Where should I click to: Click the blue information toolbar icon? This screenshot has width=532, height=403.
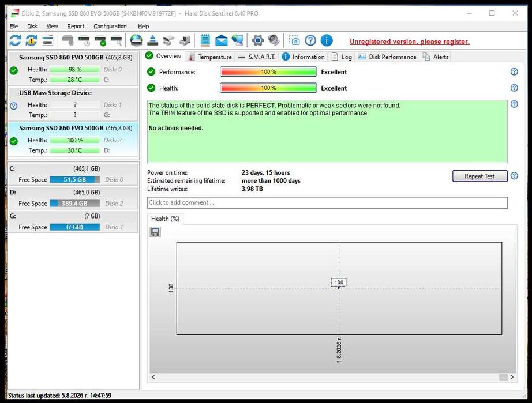point(327,41)
